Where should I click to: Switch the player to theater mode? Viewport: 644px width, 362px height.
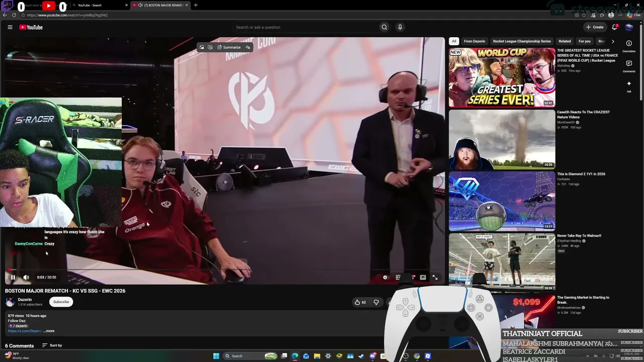pos(423,277)
